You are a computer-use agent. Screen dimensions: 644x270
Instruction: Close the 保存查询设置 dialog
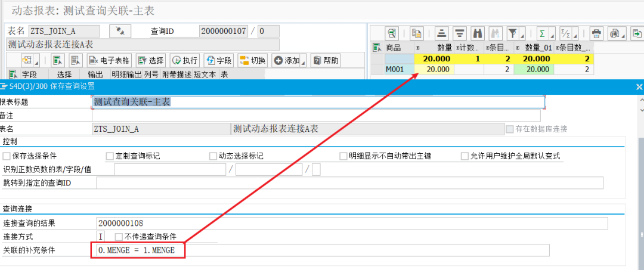pos(639,86)
